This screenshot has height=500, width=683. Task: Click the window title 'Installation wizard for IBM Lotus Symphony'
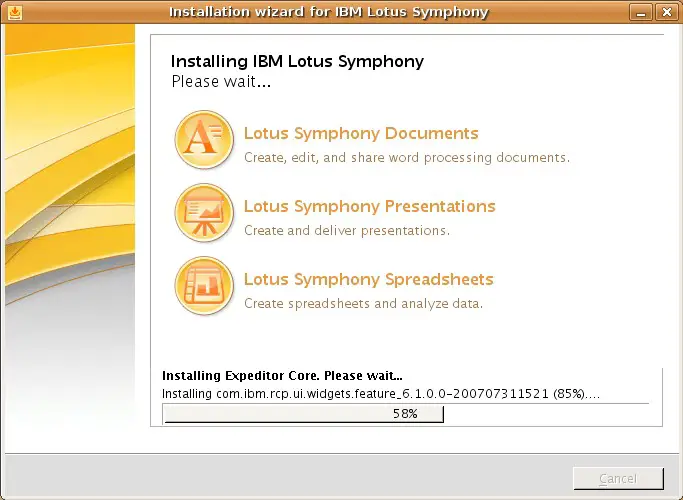click(x=329, y=12)
